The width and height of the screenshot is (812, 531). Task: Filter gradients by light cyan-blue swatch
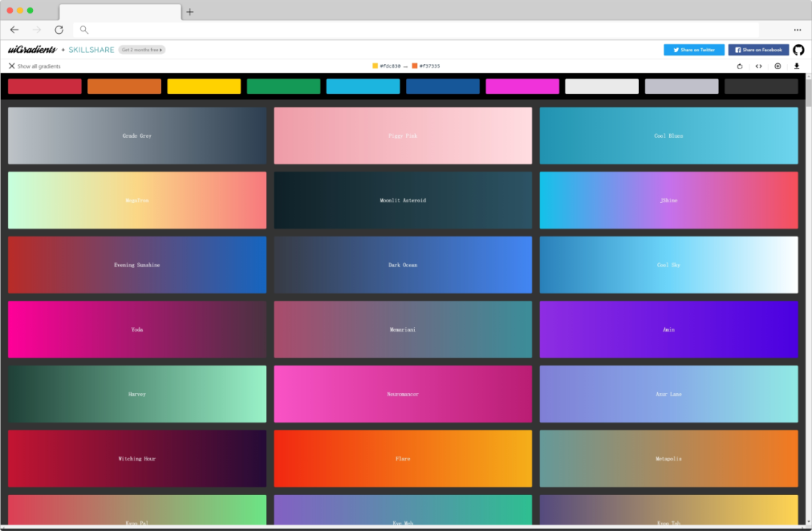click(x=363, y=86)
